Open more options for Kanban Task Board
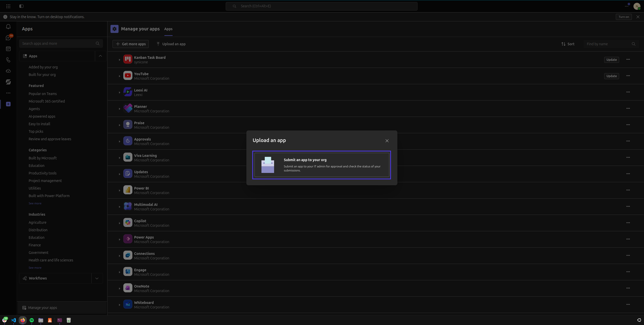This screenshot has width=644, height=325. (628, 60)
